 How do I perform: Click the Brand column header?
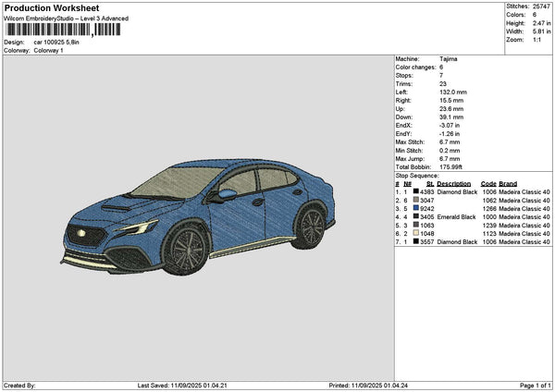click(x=509, y=183)
